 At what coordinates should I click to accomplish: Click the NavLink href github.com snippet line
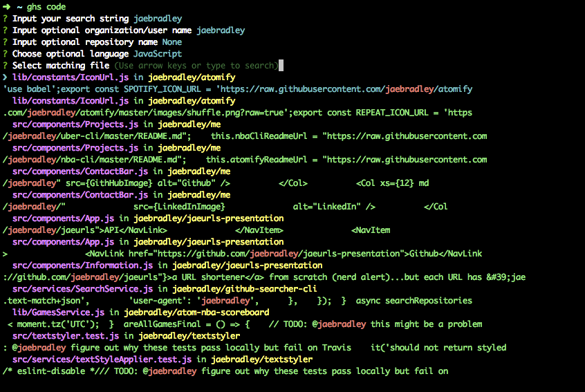point(243,254)
